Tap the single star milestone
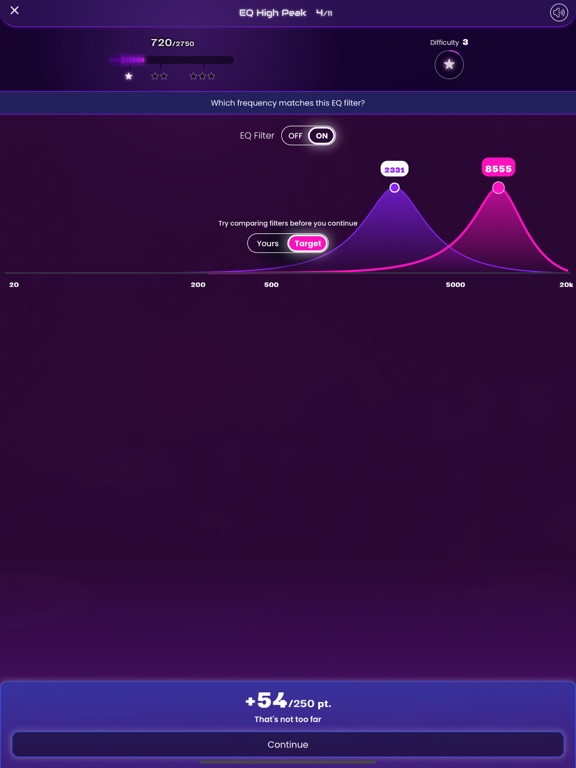576x768 pixels. [x=129, y=76]
